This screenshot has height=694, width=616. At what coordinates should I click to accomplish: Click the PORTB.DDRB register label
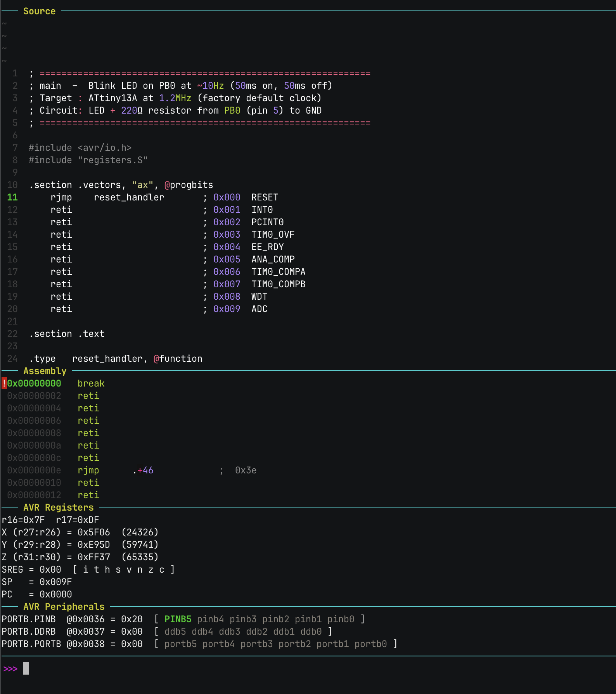[28, 632]
